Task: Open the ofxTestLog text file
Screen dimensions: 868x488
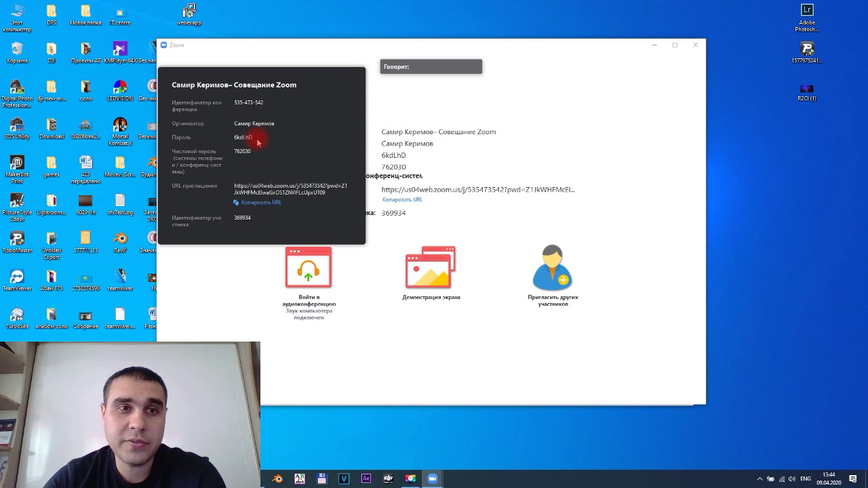Action: [x=120, y=205]
